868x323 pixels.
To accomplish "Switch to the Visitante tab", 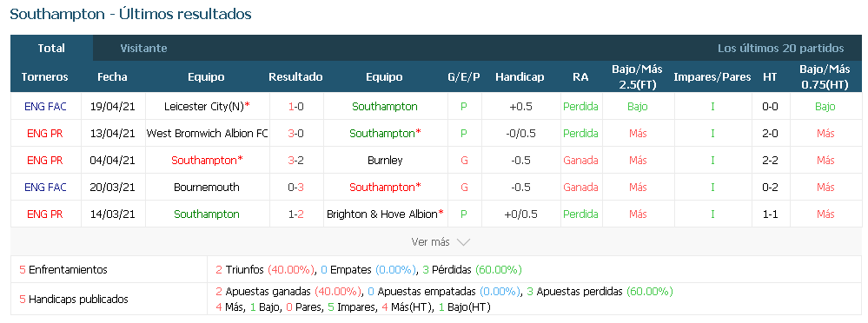I will click(x=144, y=48).
